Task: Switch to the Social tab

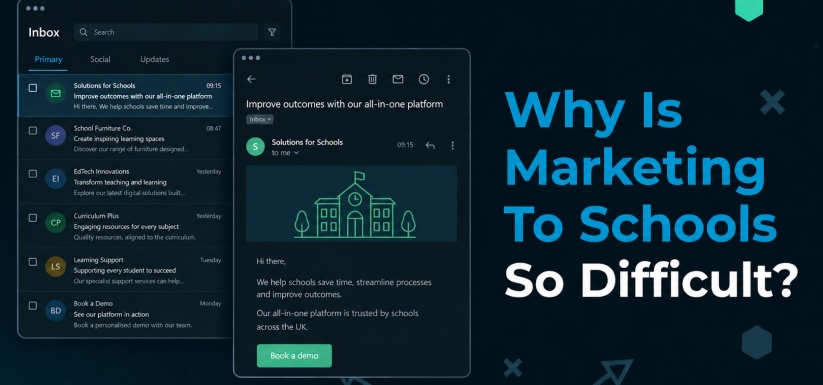Action: (x=100, y=60)
